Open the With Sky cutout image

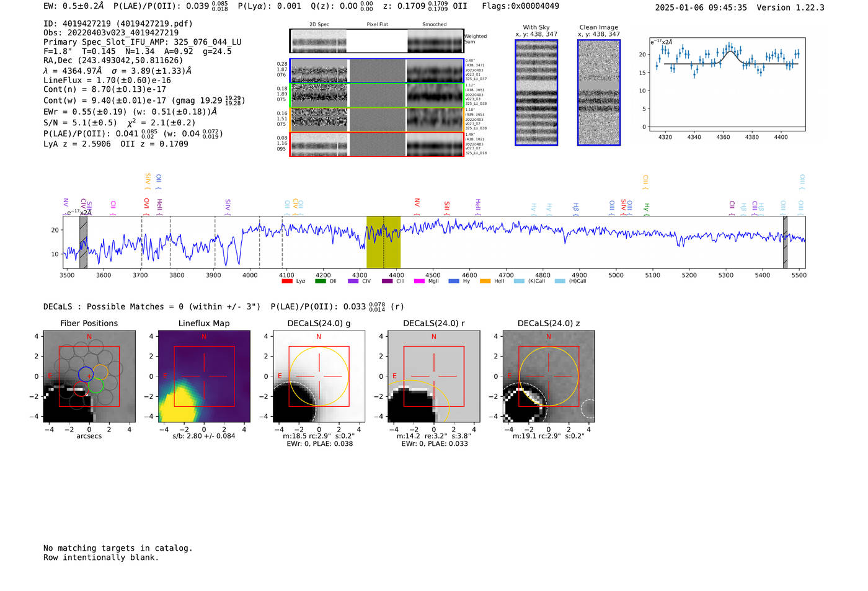point(536,92)
